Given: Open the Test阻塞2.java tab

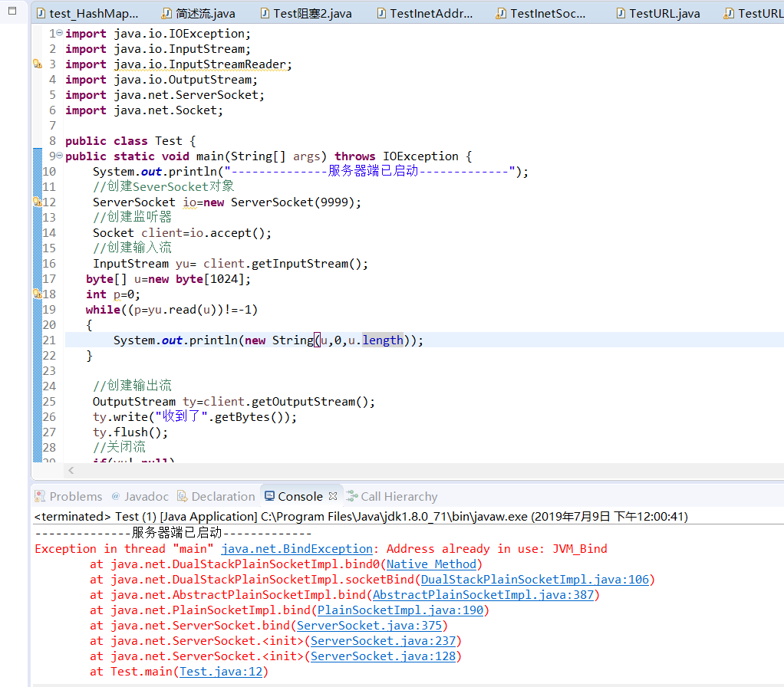Looking at the screenshot, I should [306, 14].
